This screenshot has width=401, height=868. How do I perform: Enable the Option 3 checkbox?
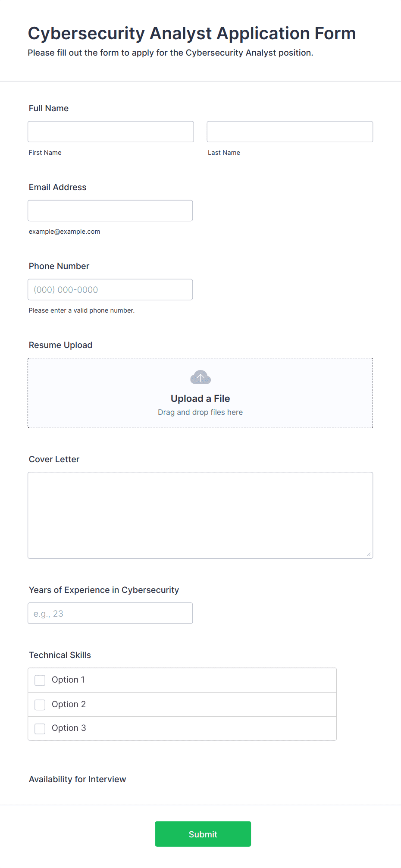click(40, 729)
